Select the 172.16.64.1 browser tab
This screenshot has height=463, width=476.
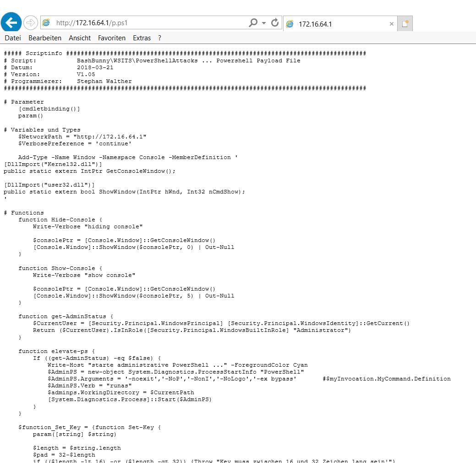pyautogui.click(x=340, y=24)
